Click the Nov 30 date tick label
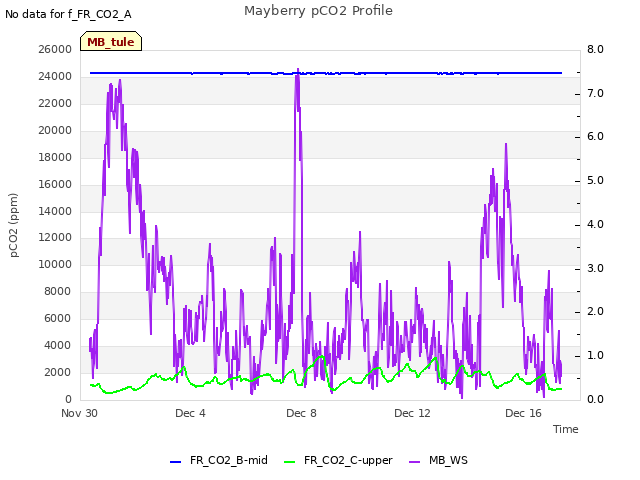This screenshot has width=640, height=480. pyautogui.click(x=80, y=413)
